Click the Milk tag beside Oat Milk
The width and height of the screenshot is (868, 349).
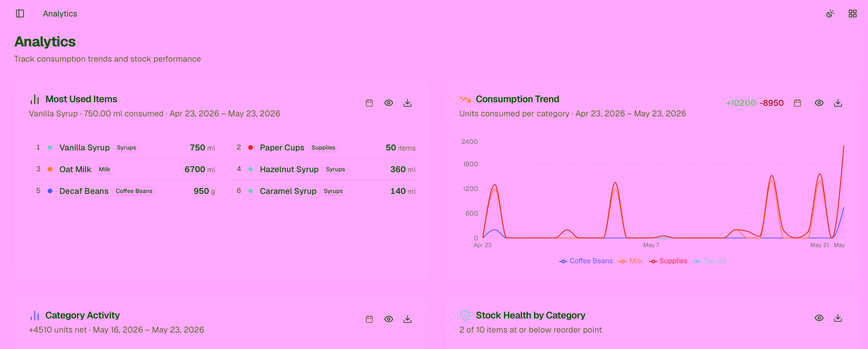pos(104,169)
